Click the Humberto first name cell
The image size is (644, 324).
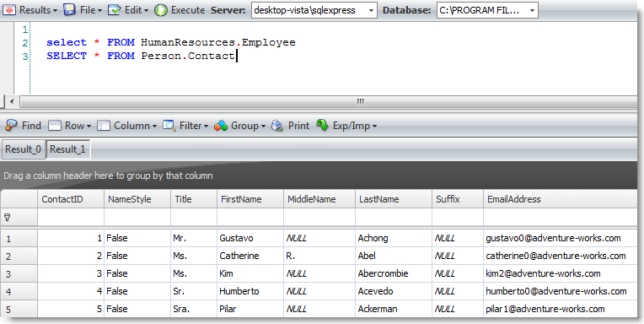pos(250,291)
